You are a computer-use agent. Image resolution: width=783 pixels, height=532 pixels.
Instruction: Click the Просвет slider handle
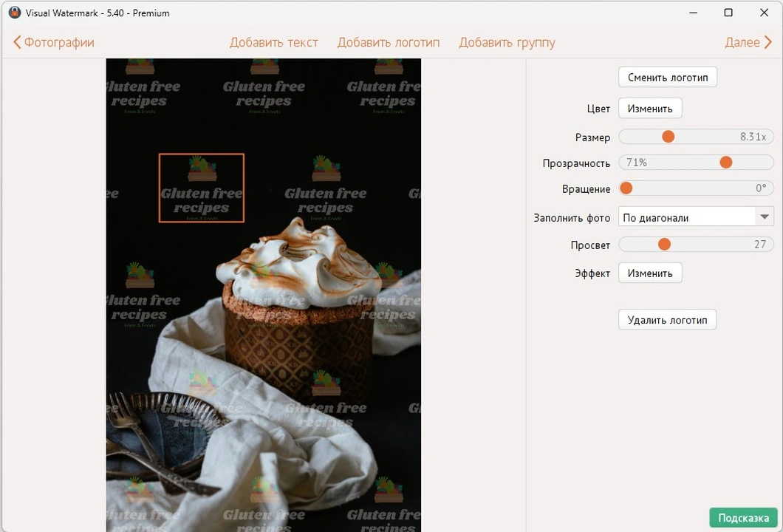(664, 245)
